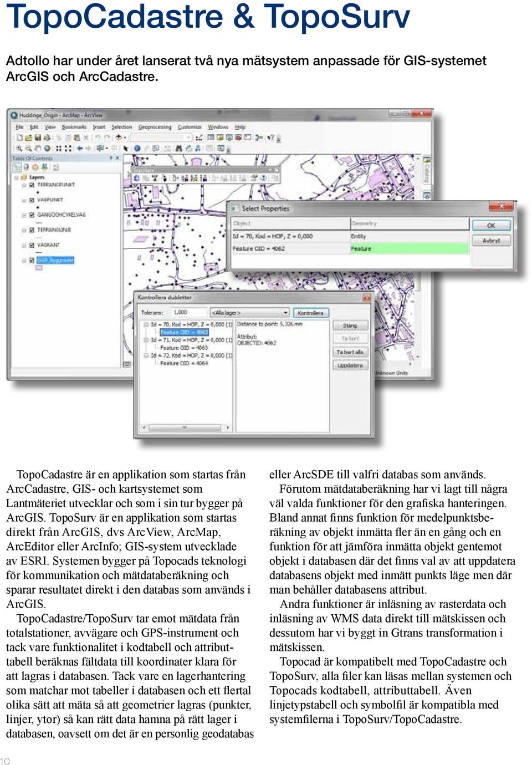
Task: Collapse the TERRANGPUNKT layer legend
Action: pyautogui.click(x=24, y=185)
